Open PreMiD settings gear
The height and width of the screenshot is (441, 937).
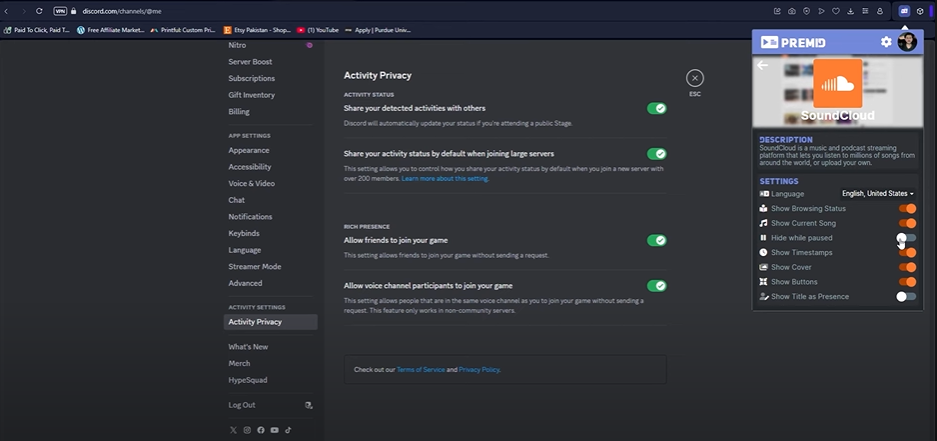pos(885,42)
